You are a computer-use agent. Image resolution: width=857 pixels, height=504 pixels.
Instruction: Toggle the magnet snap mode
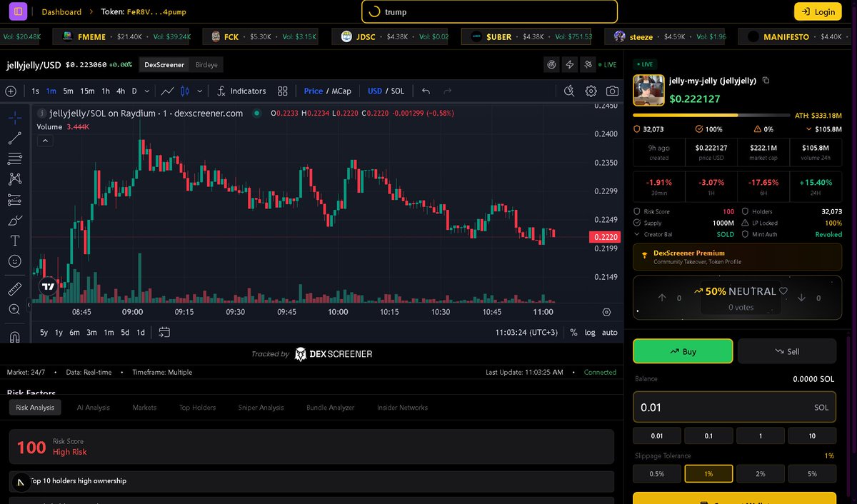pos(15,336)
